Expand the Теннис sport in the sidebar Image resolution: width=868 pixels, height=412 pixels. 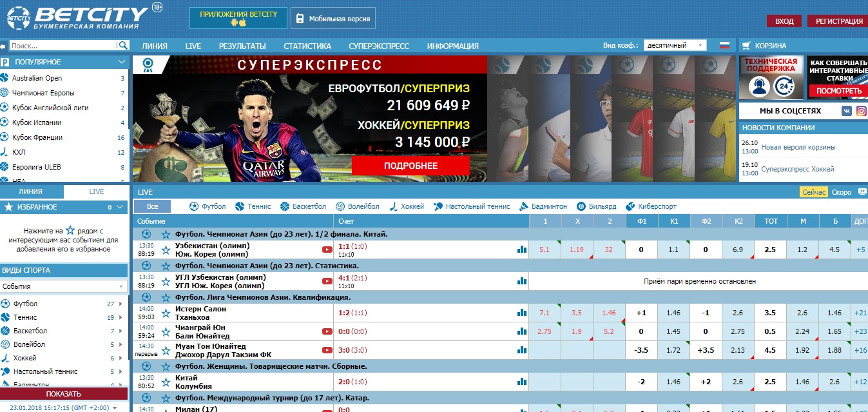[121, 317]
